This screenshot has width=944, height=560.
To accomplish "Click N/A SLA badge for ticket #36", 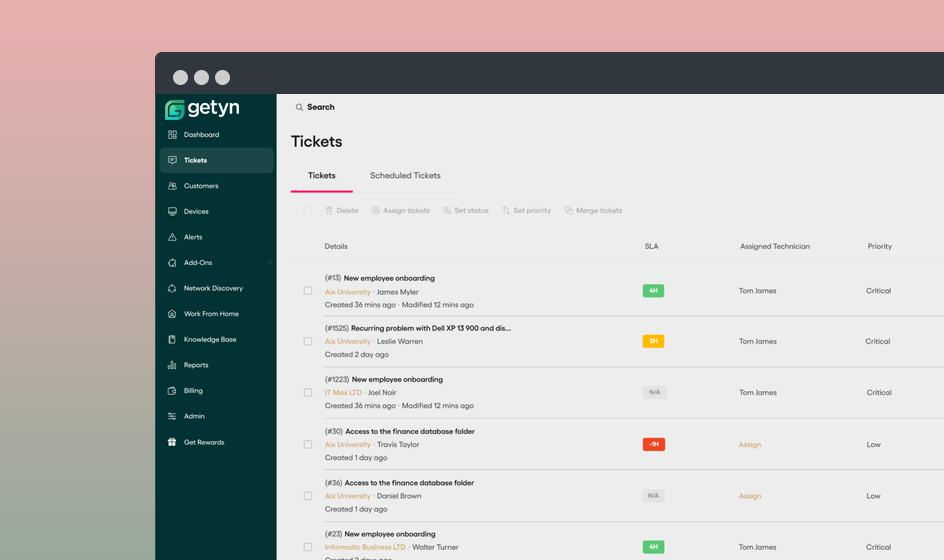I will pos(653,496).
